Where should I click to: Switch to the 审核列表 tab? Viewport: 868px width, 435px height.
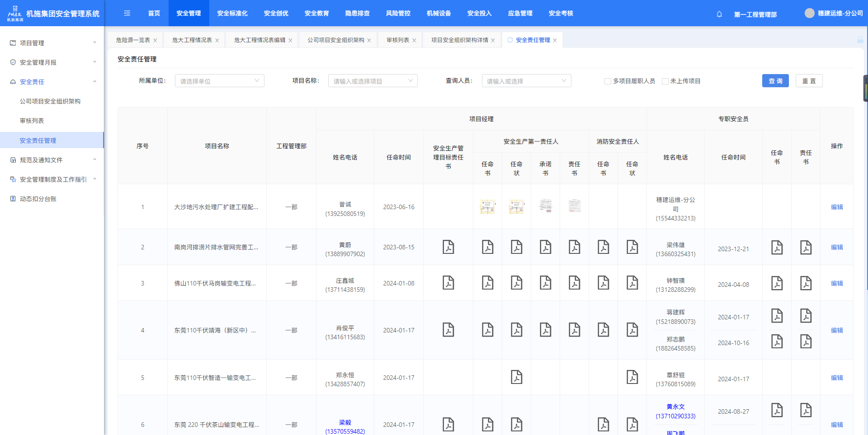point(398,40)
